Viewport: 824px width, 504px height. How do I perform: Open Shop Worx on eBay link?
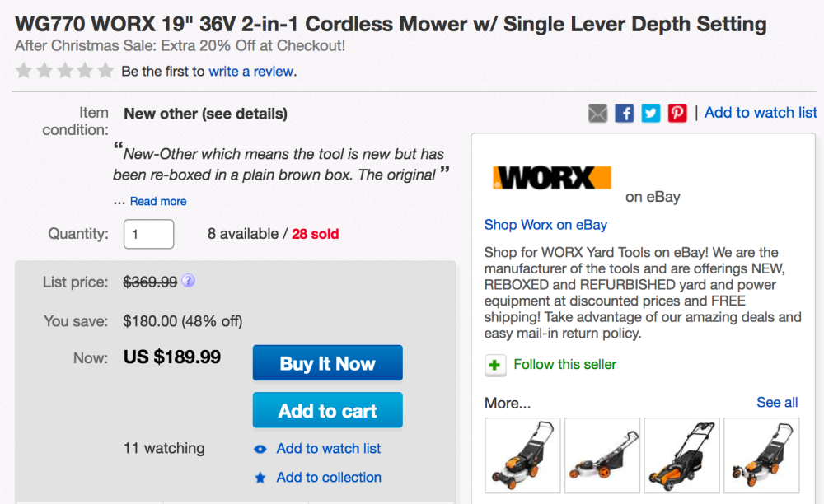pyautogui.click(x=545, y=225)
